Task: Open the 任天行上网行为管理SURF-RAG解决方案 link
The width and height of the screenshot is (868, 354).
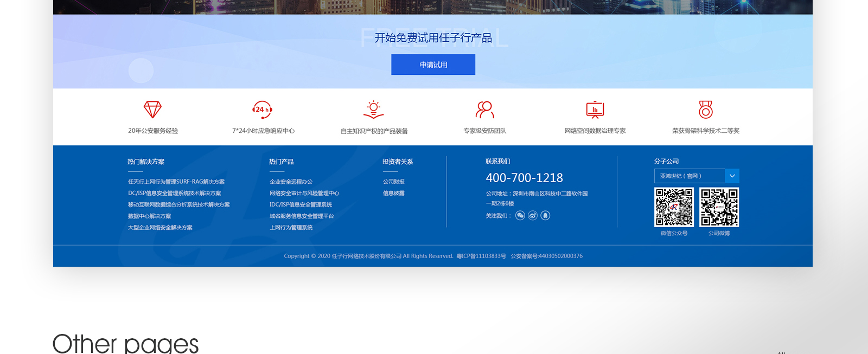Action: click(176, 182)
